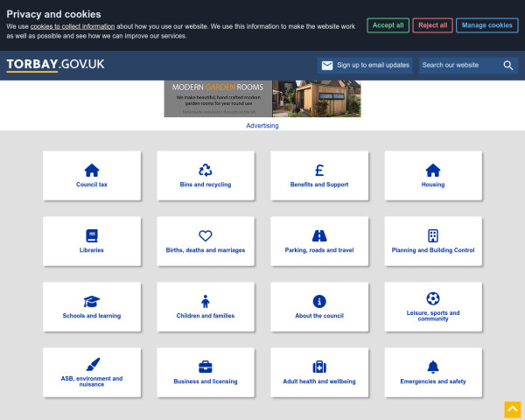Open the Births, deaths and marriages heart icon
The width and height of the screenshot is (525, 420).
tap(206, 235)
